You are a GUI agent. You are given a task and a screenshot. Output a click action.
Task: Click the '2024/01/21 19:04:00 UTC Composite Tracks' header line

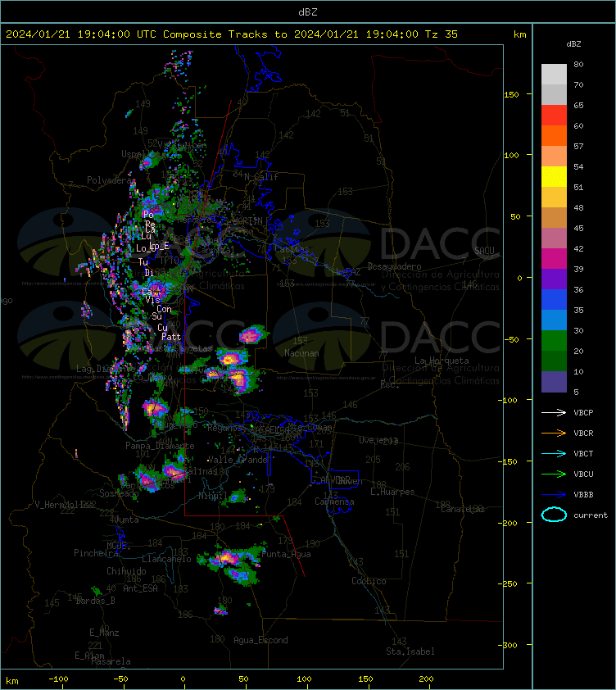coord(232,34)
